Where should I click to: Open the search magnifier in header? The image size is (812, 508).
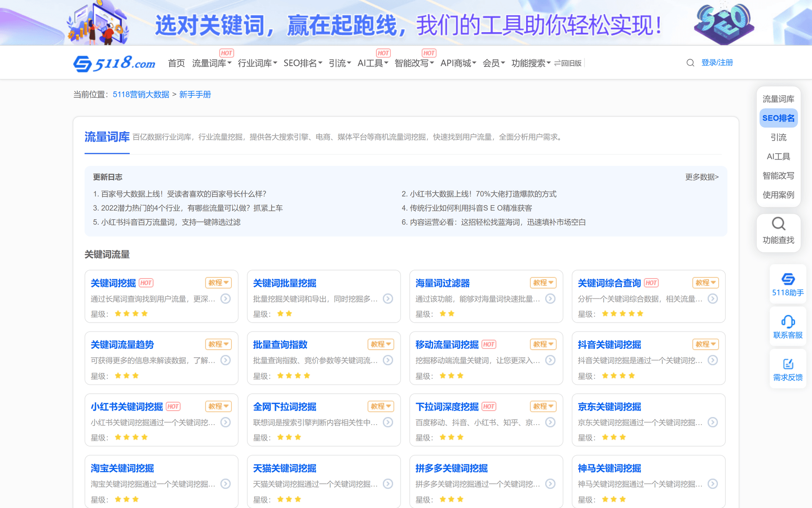690,63
